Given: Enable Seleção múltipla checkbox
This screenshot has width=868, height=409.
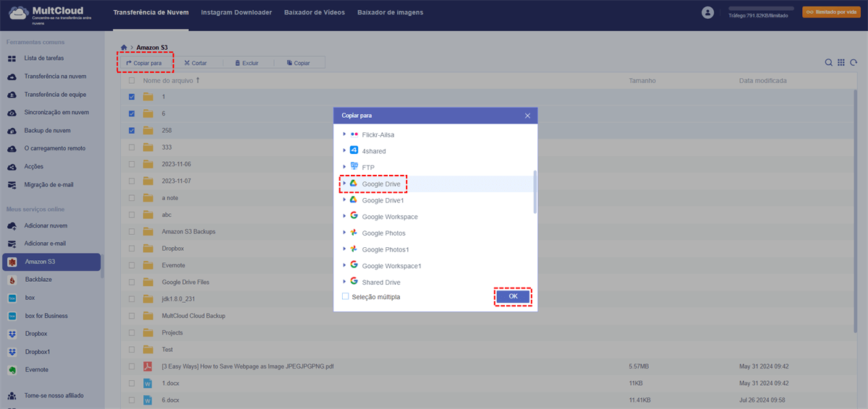Looking at the screenshot, I should click(x=345, y=297).
